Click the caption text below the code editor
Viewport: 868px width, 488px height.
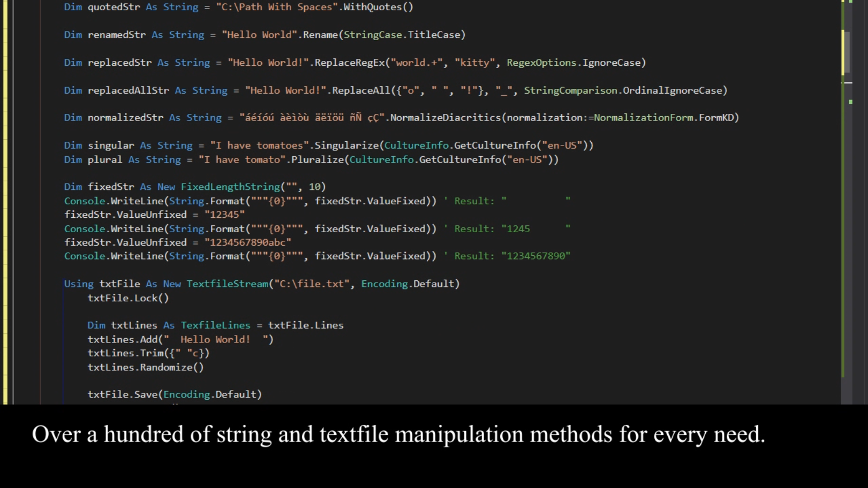[x=399, y=434]
